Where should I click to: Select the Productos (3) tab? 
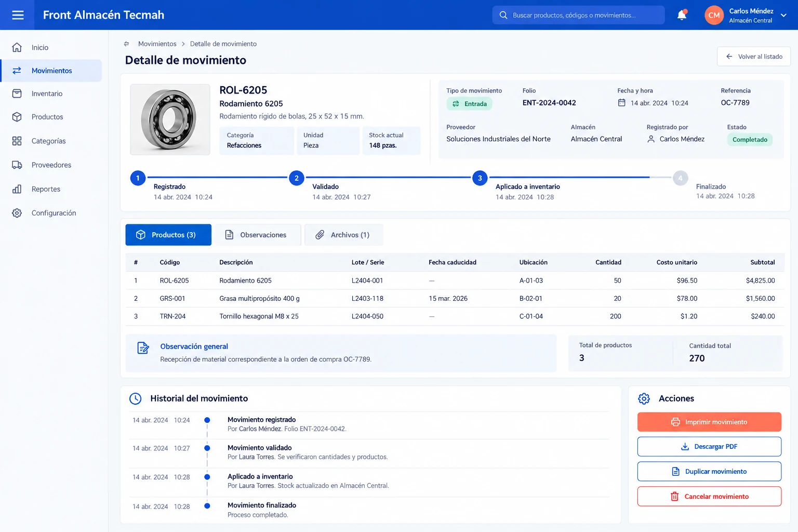click(x=168, y=235)
